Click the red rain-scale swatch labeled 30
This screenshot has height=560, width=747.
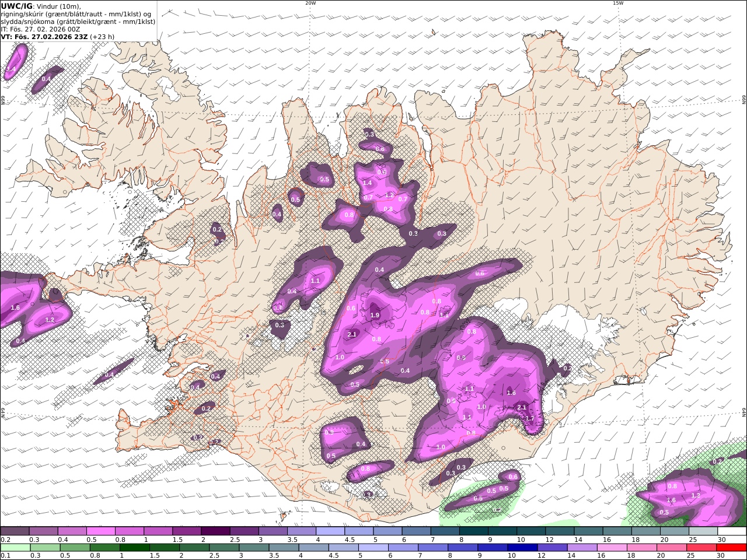(x=731, y=548)
